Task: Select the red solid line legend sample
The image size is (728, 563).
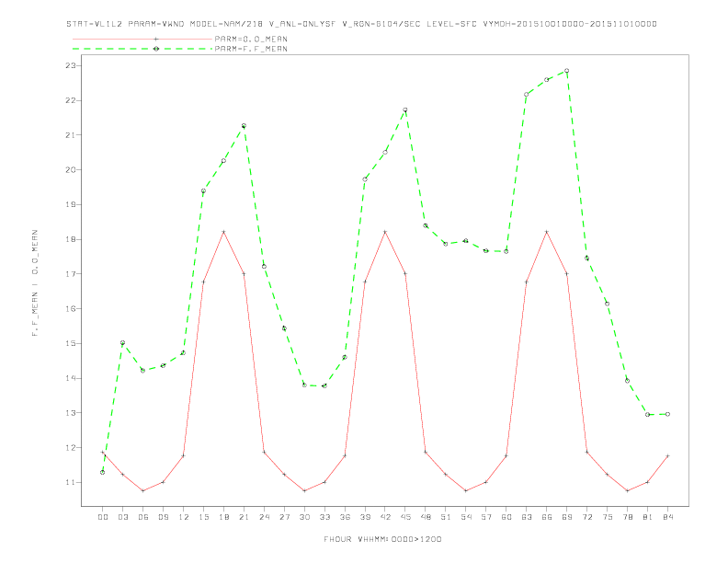Action: pos(142,39)
